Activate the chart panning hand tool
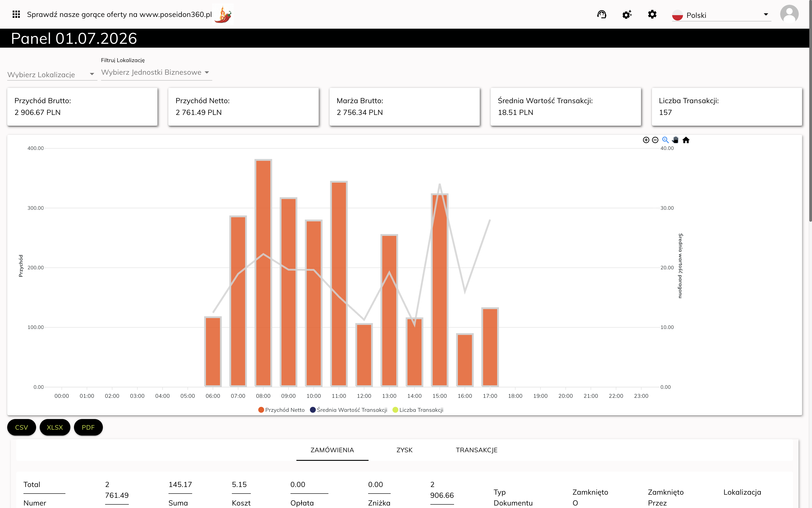The width and height of the screenshot is (812, 508). coord(676,140)
